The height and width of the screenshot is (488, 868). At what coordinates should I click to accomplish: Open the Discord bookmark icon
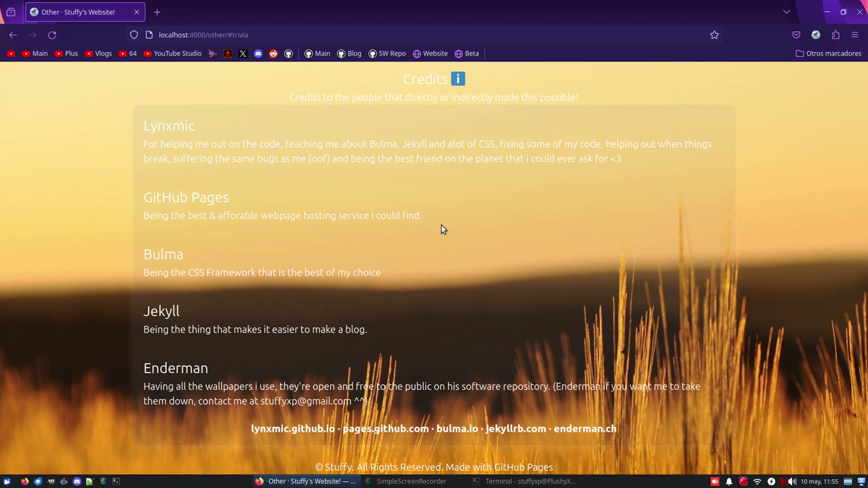[x=258, y=54]
